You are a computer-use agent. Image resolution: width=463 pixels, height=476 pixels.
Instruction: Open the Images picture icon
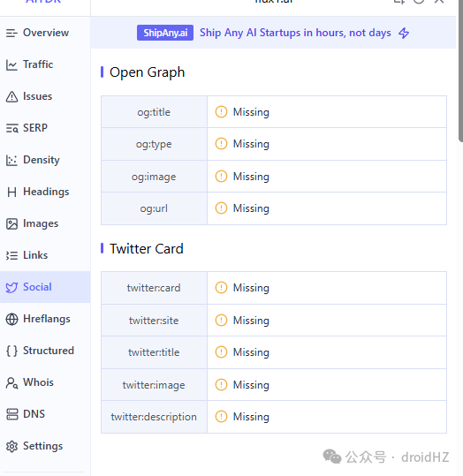point(11,223)
